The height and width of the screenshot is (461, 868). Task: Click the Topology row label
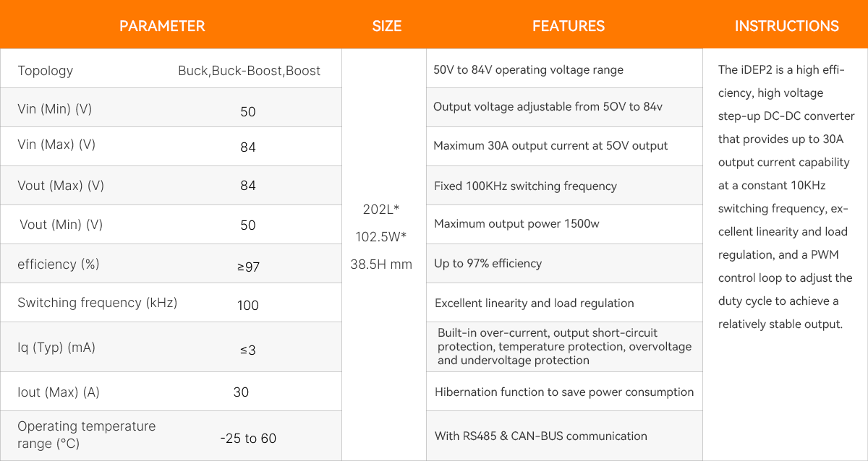pos(46,71)
